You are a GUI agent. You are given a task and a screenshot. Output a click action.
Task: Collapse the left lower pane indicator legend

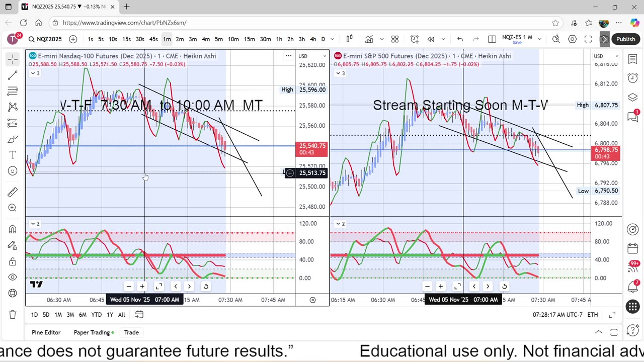click(x=35, y=224)
